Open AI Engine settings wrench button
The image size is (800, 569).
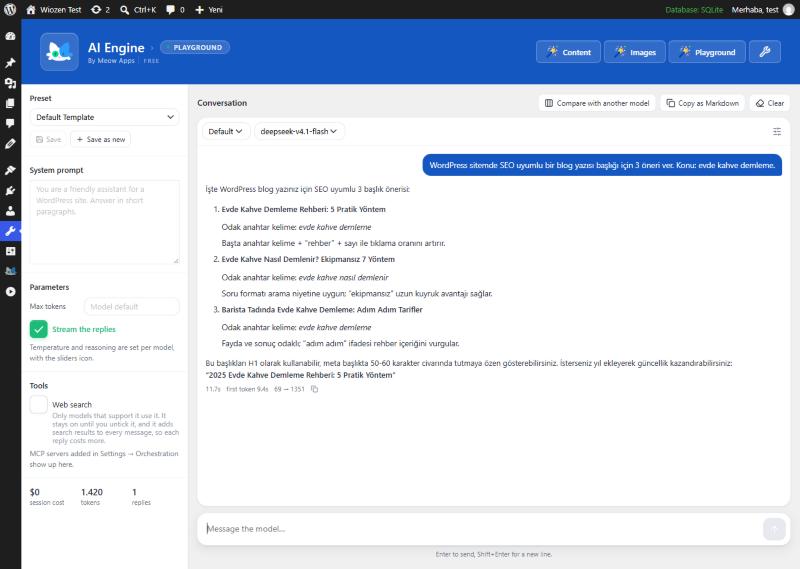click(x=764, y=52)
